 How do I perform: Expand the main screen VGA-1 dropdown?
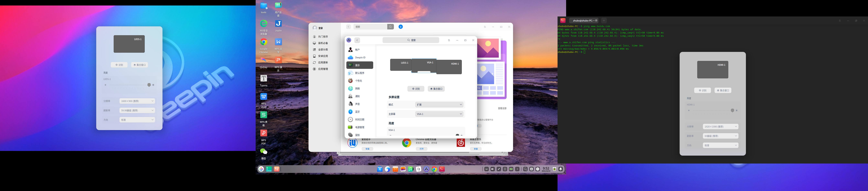(x=439, y=114)
